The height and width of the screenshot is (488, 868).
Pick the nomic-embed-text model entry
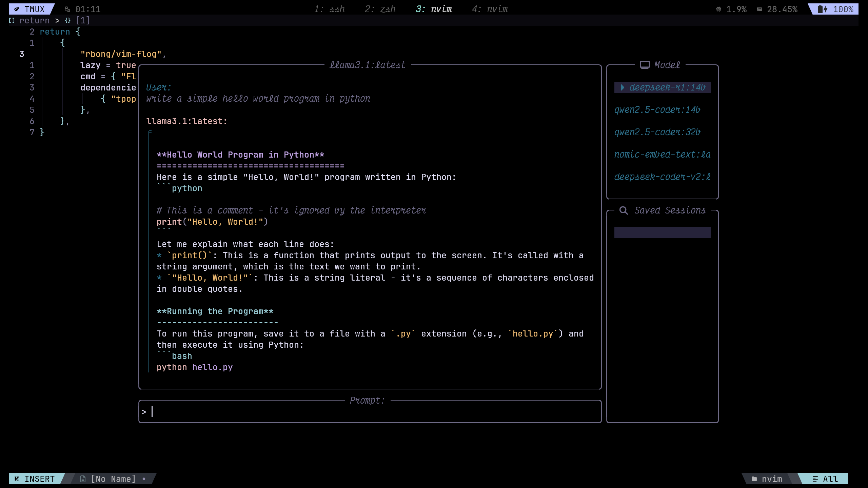662,155
